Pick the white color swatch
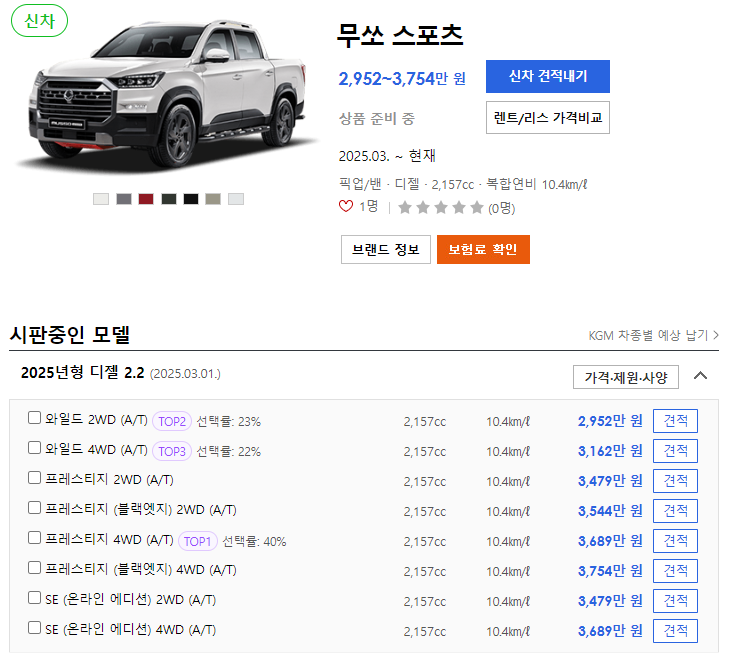The width and height of the screenshot is (732, 663). (x=101, y=199)
